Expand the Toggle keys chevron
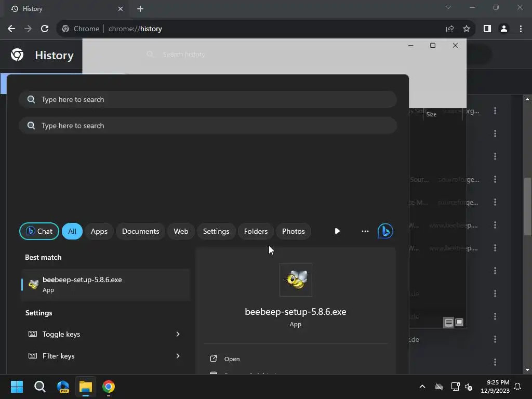Viewport: 532px width, 399px height. 178,334
